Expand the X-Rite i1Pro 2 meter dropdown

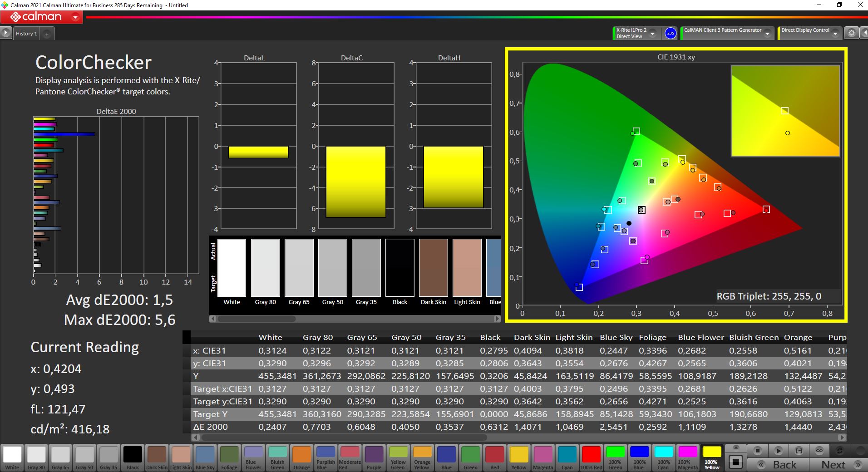(652, 34)
